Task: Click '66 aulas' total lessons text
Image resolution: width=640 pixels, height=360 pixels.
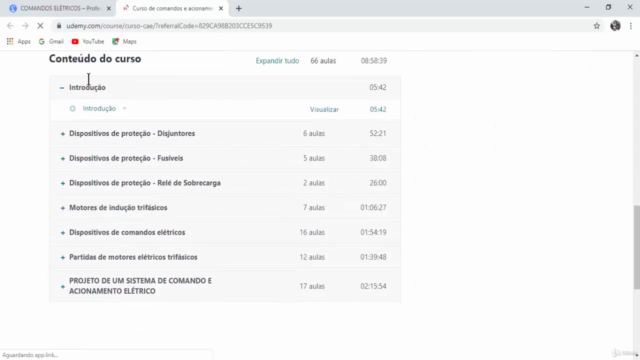Action: tap(323, 61)
